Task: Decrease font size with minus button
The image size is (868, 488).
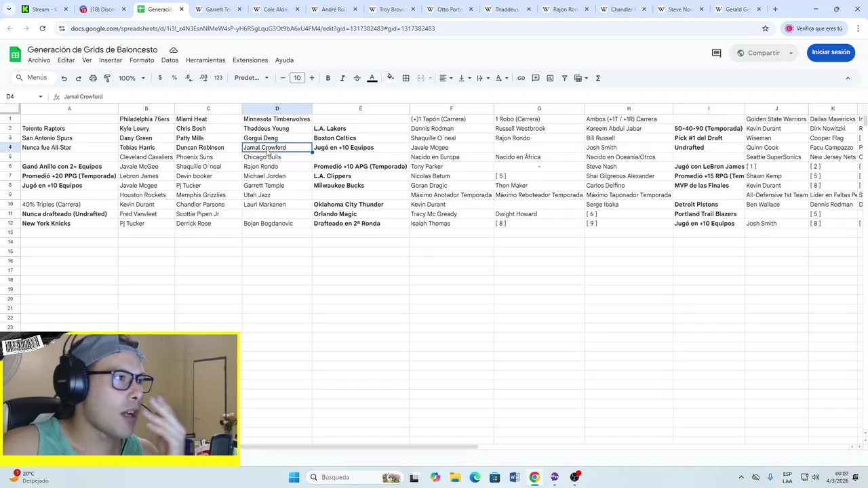Action: coord(283,78)
